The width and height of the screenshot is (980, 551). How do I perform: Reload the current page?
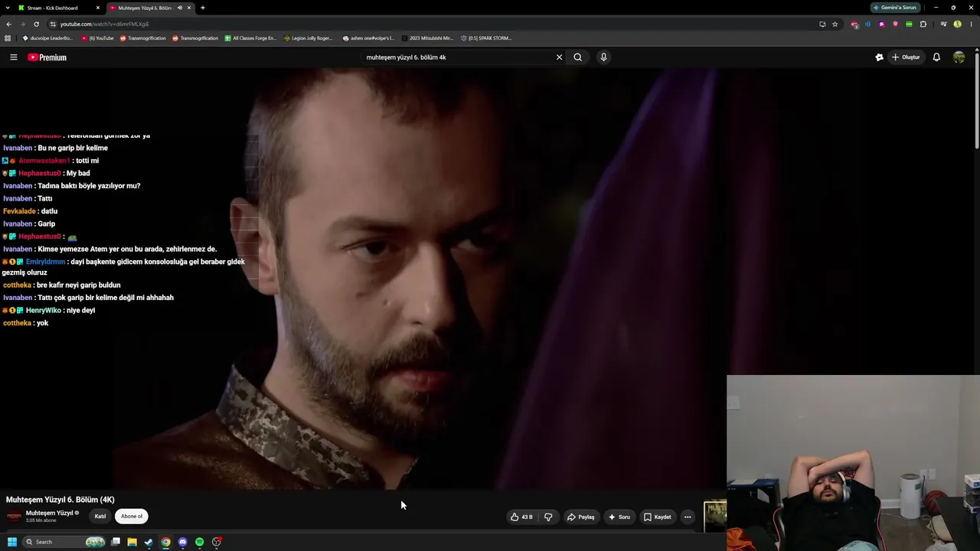coord(36,24)
